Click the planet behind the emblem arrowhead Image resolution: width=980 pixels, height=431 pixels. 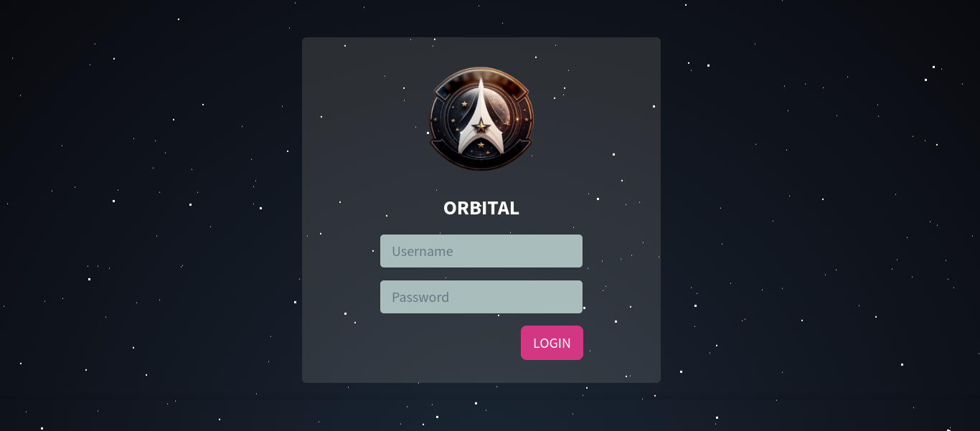[x=502, y=108]
